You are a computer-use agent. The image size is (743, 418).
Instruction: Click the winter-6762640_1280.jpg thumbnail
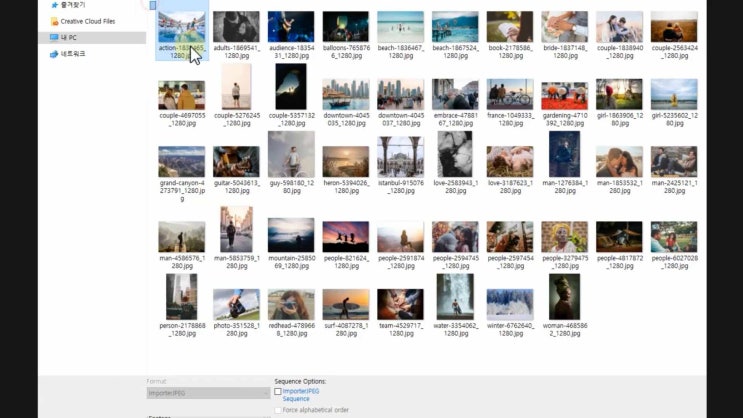tap(509, 304)
